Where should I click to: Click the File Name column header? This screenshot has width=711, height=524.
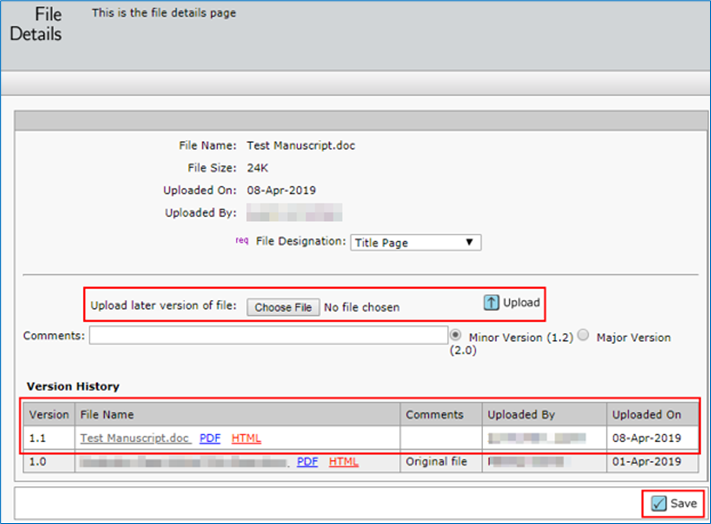point(107,414)
